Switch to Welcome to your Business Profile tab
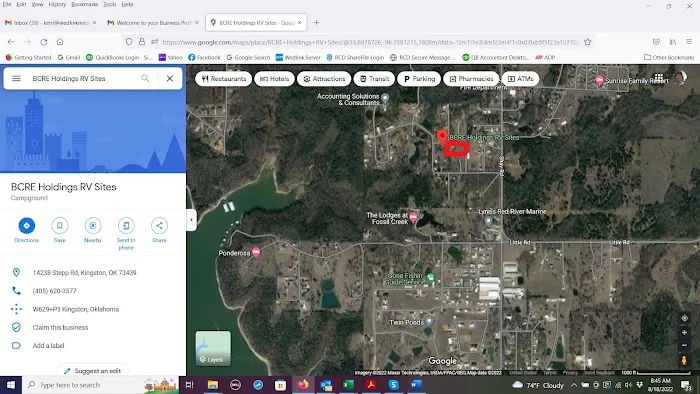This screenshot has height=394, width=700. coord(153,23)
